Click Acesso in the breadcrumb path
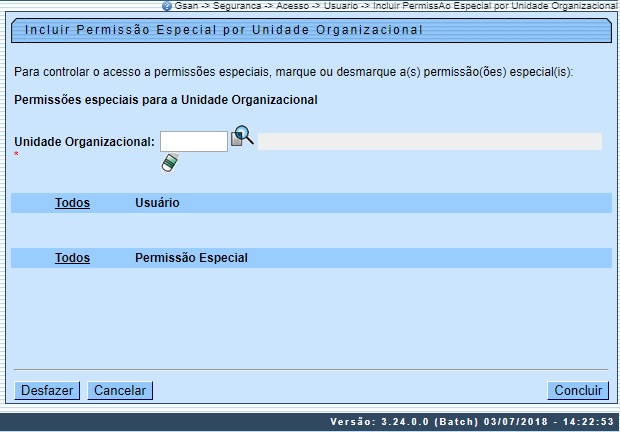Viewport: 620px width, 432px height. [x=292, y=6]
